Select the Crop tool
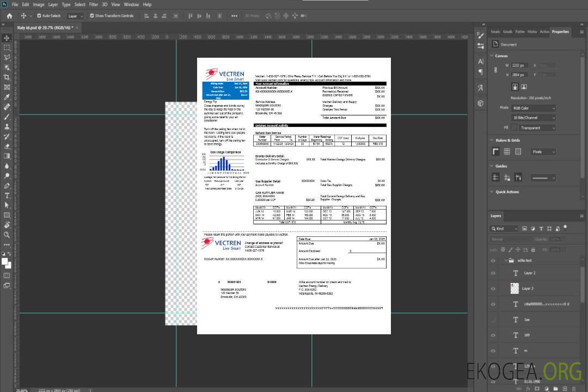This screenshot has height=392, width=588. [7, 77]
